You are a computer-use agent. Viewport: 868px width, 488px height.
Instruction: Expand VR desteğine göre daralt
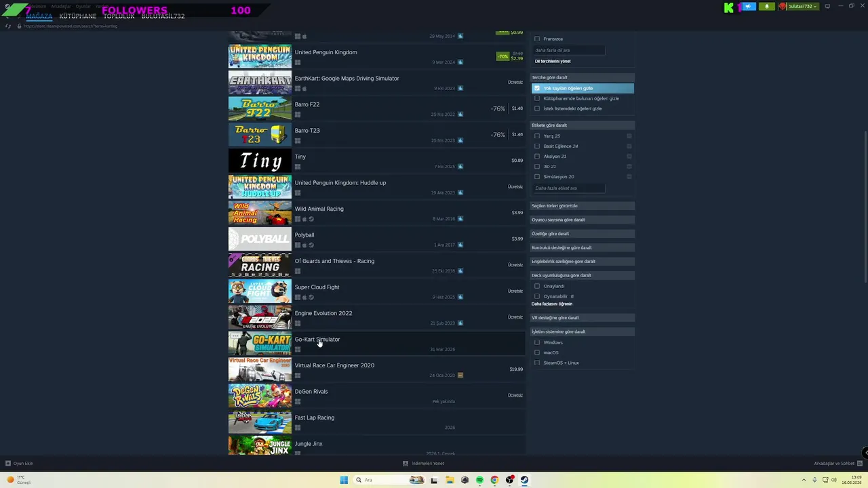(x=583, y=318)
